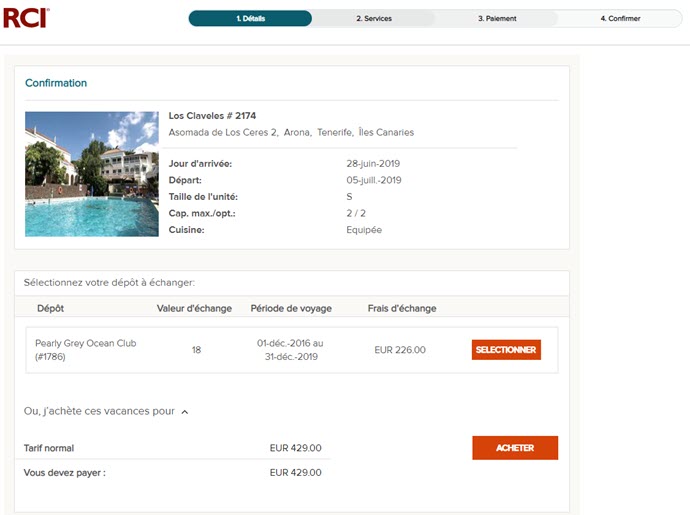Viewport: 690px width, 515px height.
Task: Click the Frais d'échange column header
Action: point(402,308)
